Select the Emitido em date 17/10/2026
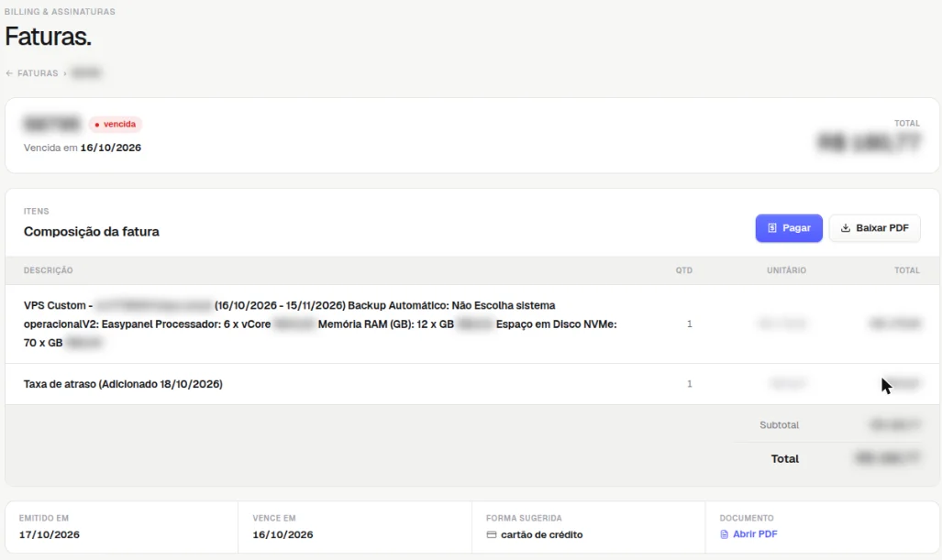Screen dimensions: 942x560 (50, 534)
